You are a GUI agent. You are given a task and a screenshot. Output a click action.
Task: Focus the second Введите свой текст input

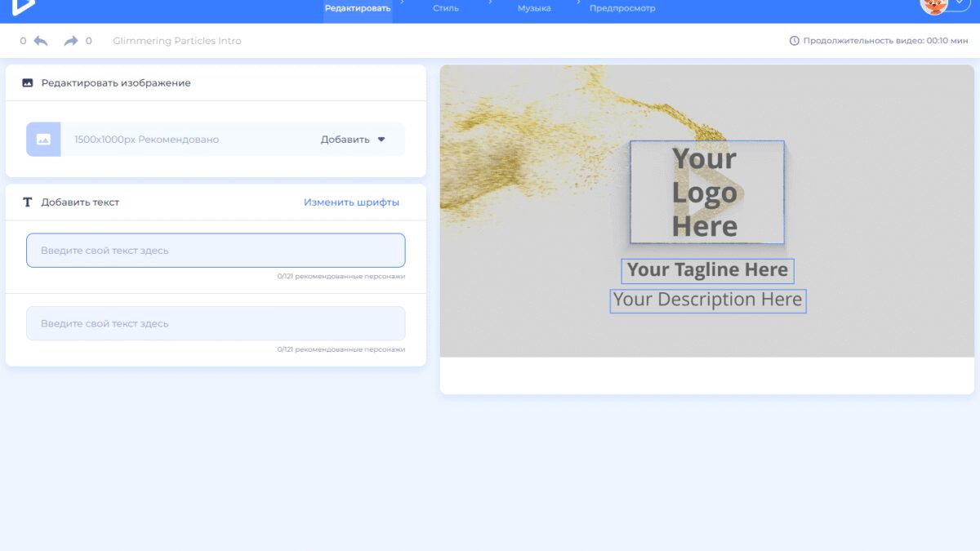point(216,323)
